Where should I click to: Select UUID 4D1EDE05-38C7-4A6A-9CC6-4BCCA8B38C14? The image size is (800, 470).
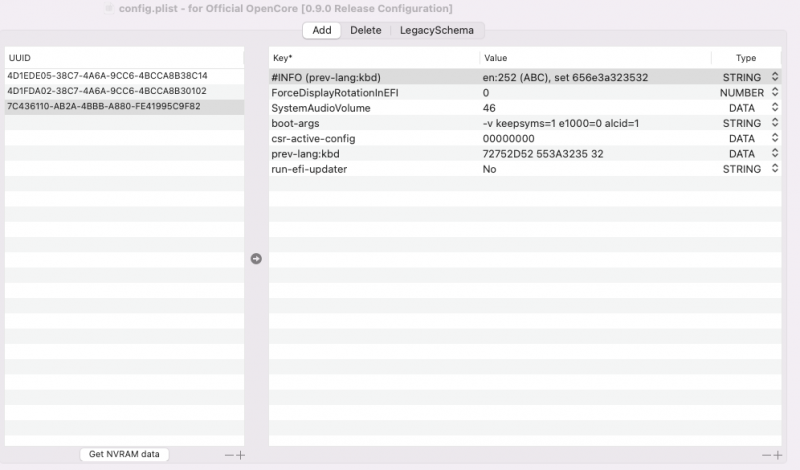tap(124, 76)
